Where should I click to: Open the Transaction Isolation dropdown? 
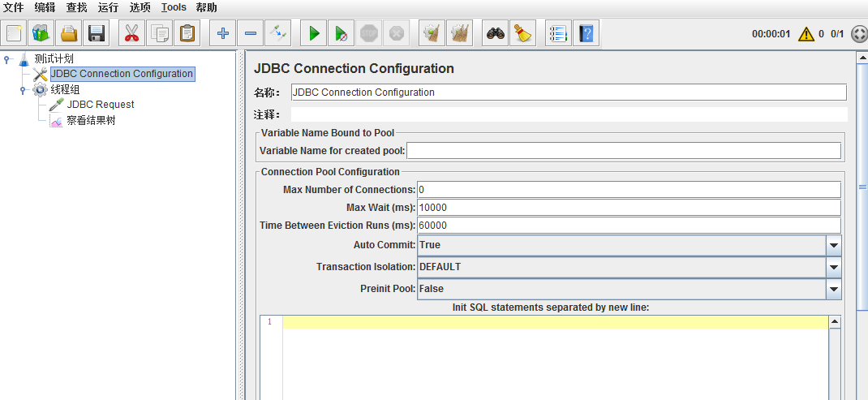click(834, 267)
